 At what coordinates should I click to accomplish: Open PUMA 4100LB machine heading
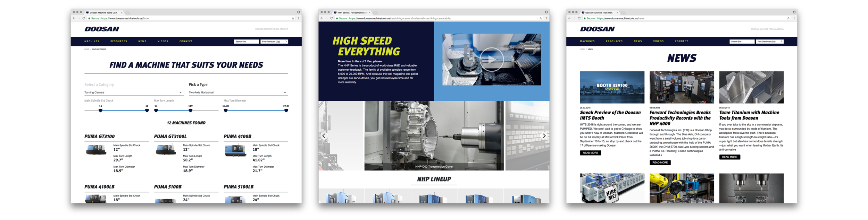tap(99, 187)
